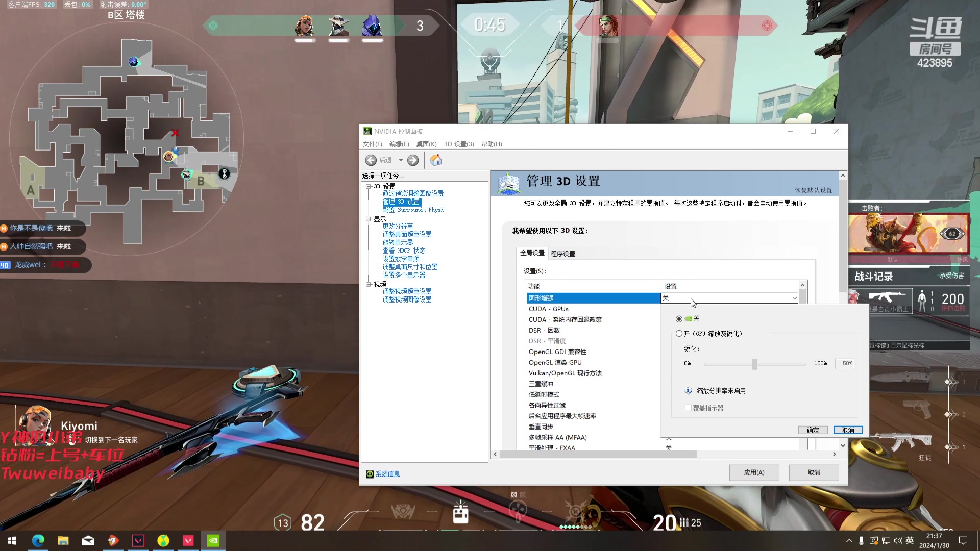Select the 关 radio button for image scaling
The width and height of the screenshot is (980, 551).
tap(679, 319)
